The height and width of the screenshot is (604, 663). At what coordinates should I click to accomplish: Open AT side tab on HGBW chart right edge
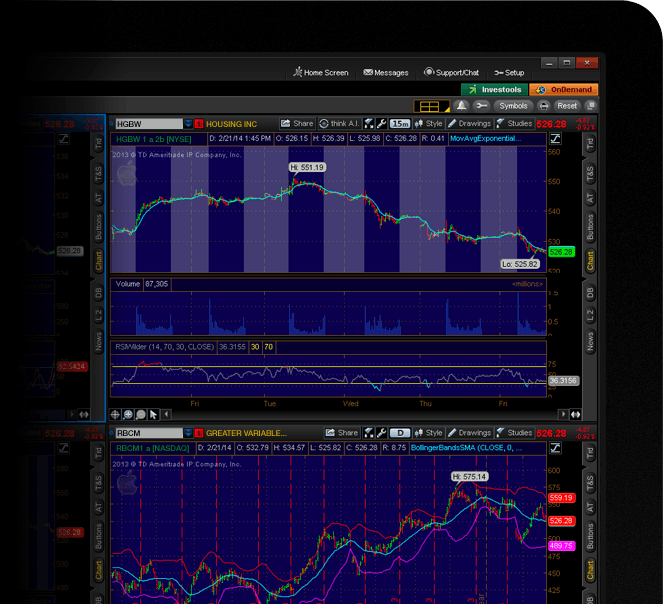[590, 198]
